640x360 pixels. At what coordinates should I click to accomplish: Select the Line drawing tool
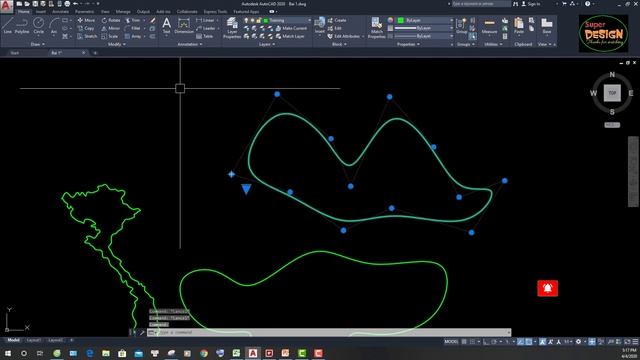click(7, 26)
